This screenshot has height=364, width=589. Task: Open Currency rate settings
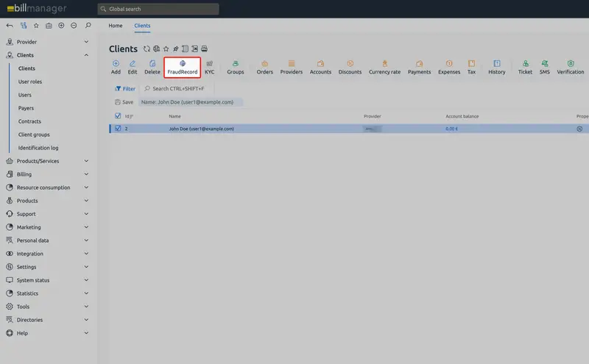coord(384,68)
